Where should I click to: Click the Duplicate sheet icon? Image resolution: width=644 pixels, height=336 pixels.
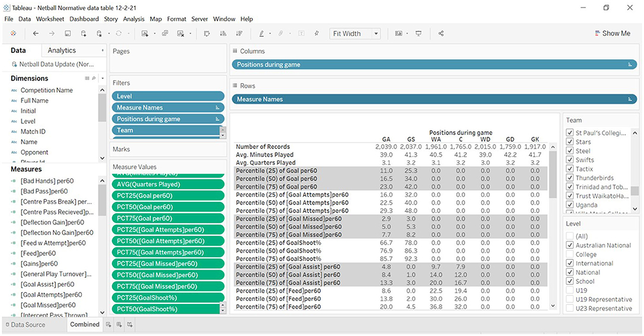tap(165, 34)
